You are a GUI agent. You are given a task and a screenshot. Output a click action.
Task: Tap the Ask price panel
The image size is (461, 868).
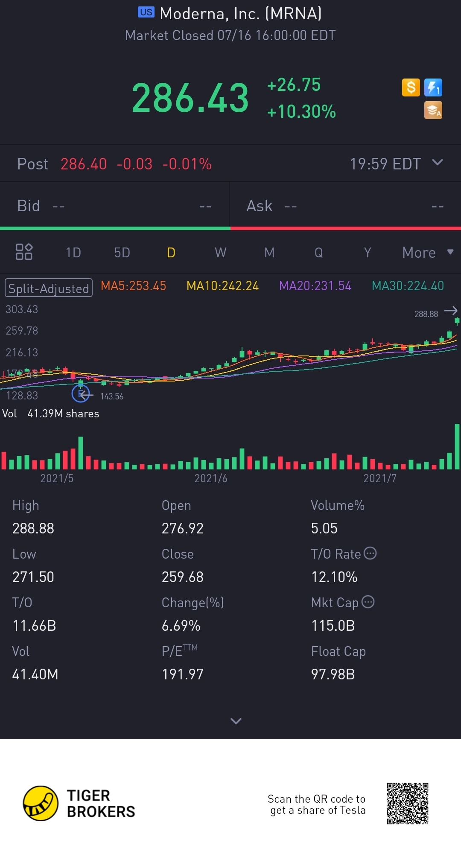coord(345,206)
